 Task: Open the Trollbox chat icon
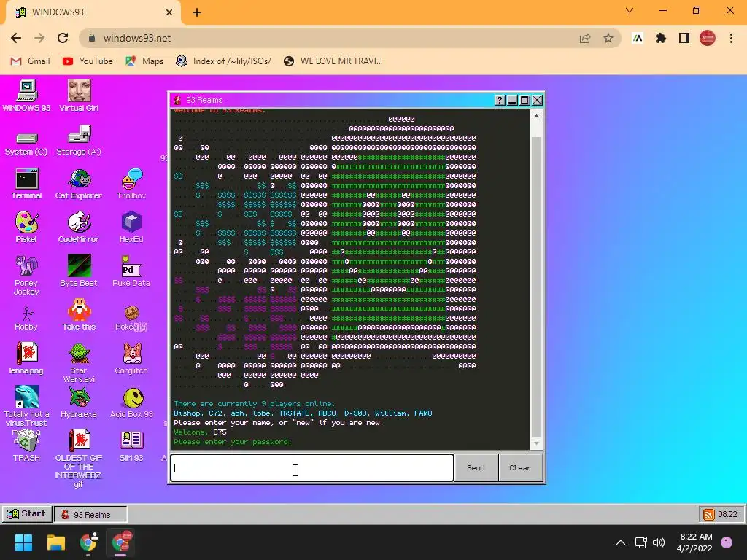[x=131, y=184]
